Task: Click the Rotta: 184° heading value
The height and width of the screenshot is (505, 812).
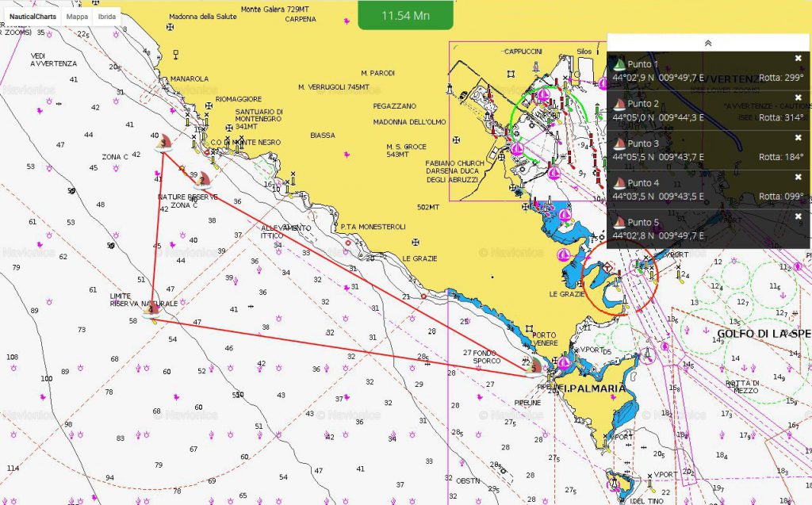Action: pyautogui.click(x=781, y=157)
